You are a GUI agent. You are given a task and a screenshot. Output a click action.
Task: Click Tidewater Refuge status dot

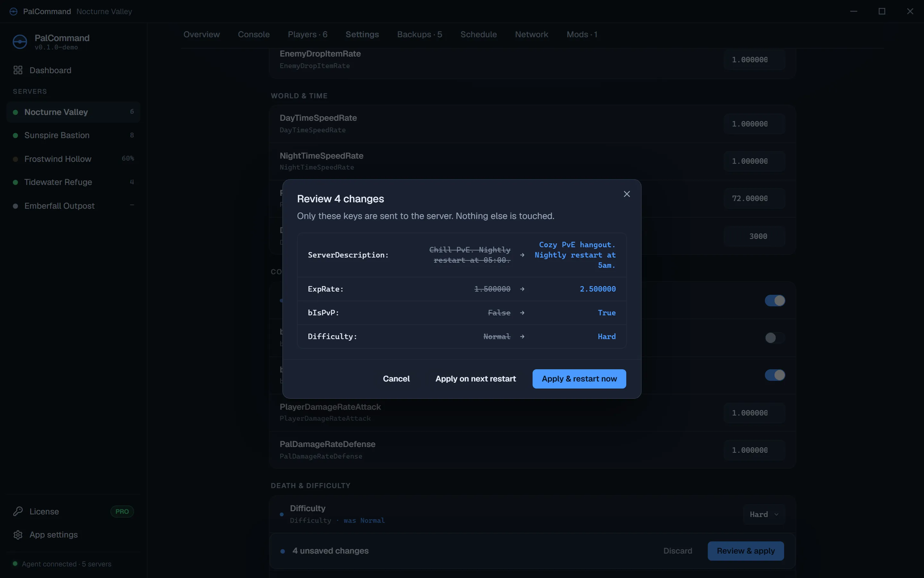(x=15, y=182)
